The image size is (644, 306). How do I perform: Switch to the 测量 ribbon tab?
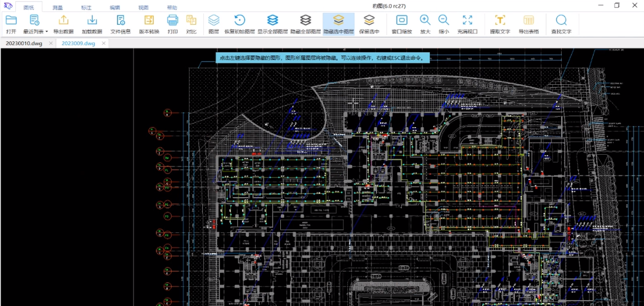(58, 8)
